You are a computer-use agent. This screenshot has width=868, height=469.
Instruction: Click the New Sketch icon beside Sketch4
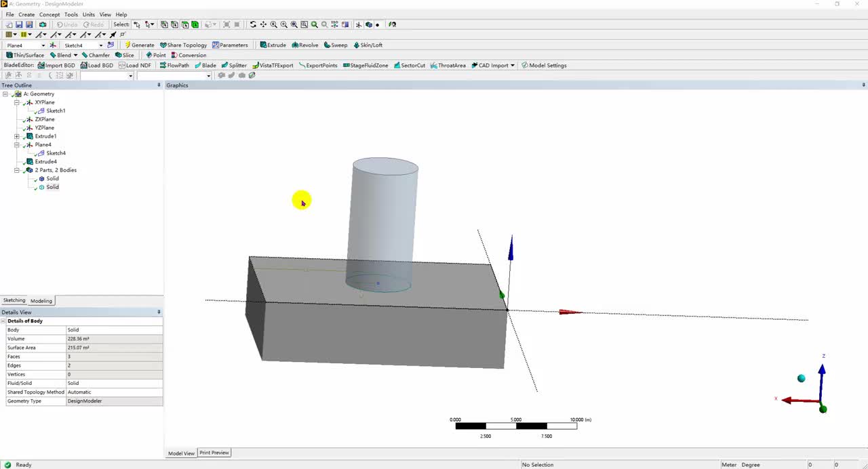click(x=111, y=45)
